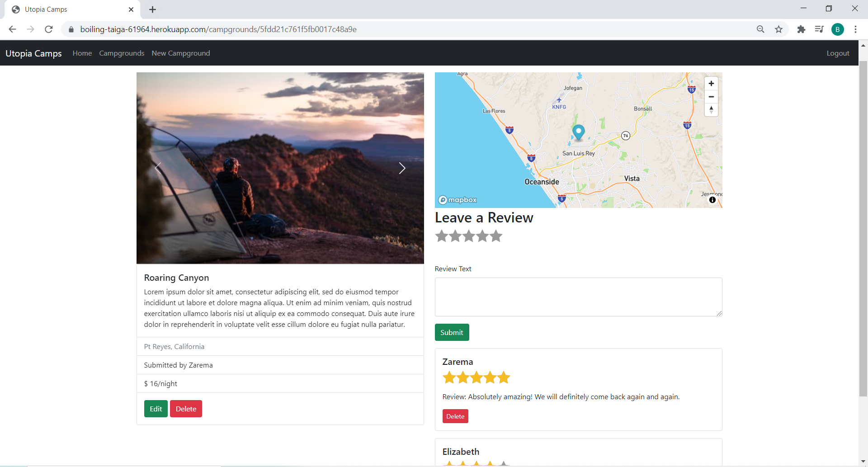The height and width of the screenshot is (467, 868).
Task: Open the Chrome three-dot menu
Action: coord(855,29)
